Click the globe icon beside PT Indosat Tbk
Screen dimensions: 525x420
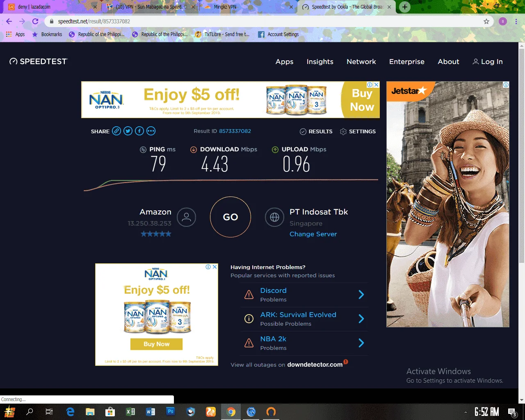point(274,217)
